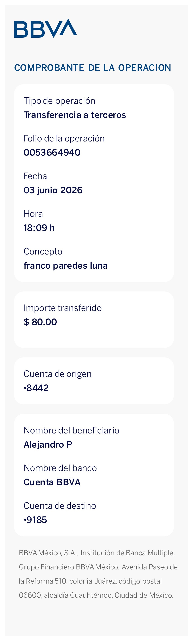Click the date 03 junio 2026
The width and height of the screenshot is (188, 644).
53,190
